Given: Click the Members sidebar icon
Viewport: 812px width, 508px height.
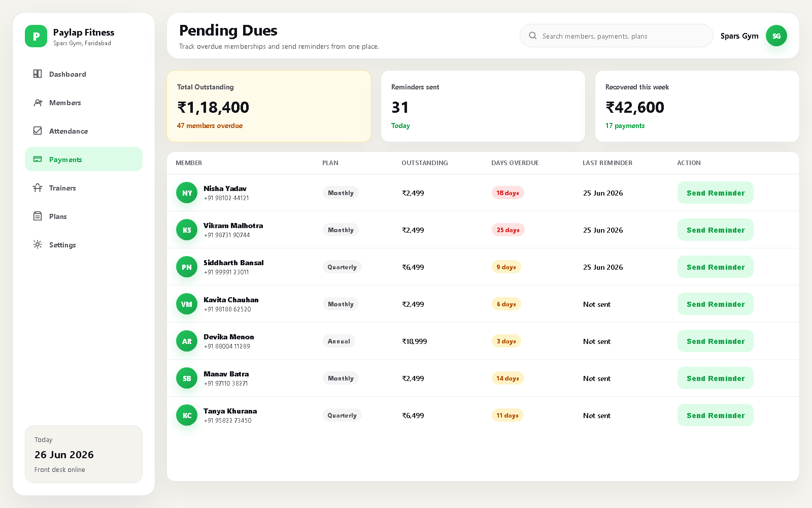Looking at the screenshot, I should pyautogui.click(x=38, y=102).
